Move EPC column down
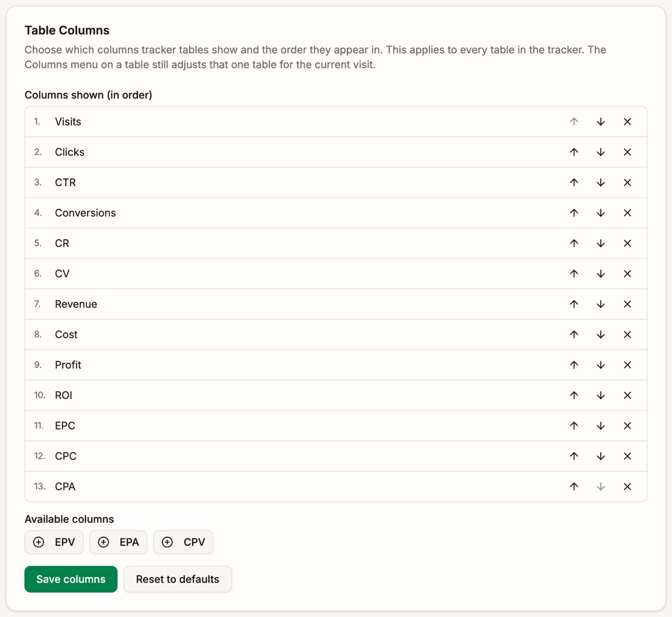This screenshot has width=672, height=617. 600,426
